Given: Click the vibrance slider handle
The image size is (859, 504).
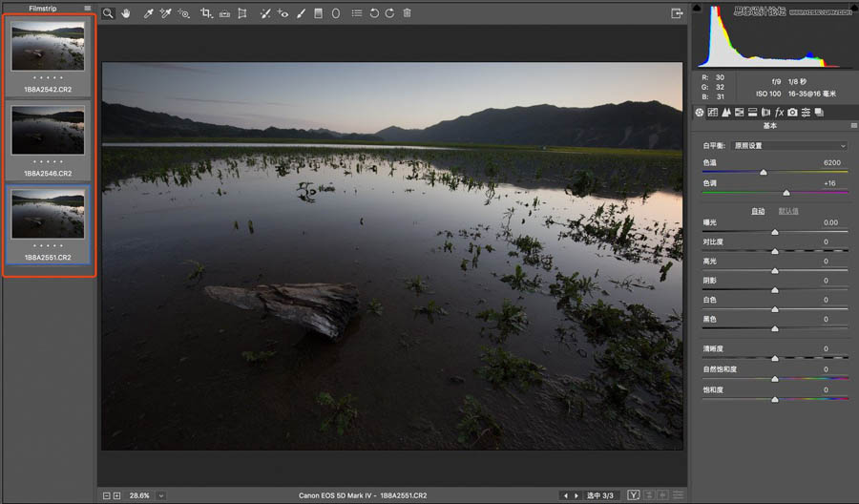Looking at the screenshot, I should click(x=775, y=379).
